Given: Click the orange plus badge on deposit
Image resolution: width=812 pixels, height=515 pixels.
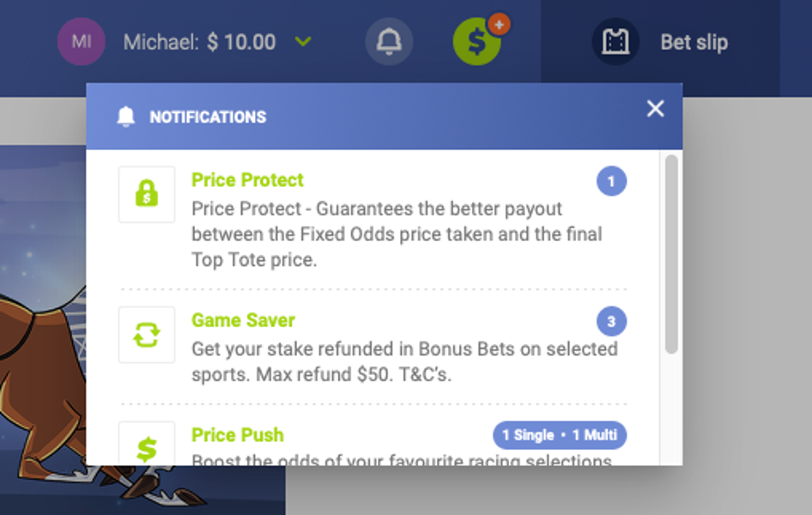Looking at the screenshot, I should tap(500, 24).
